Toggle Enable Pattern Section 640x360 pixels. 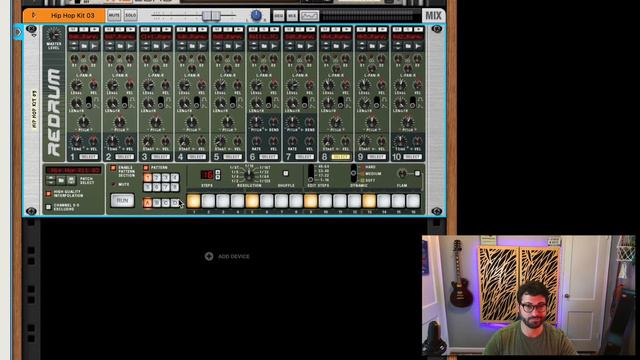[113, 168]
